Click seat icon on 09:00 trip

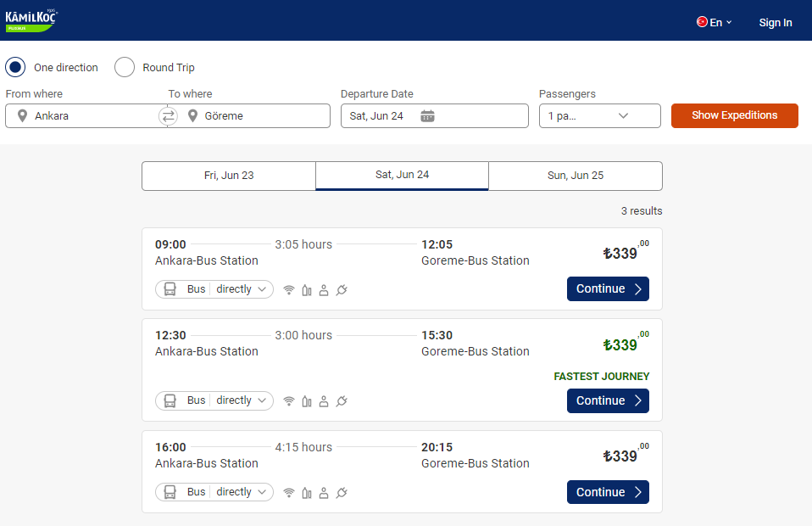[324, 289]
